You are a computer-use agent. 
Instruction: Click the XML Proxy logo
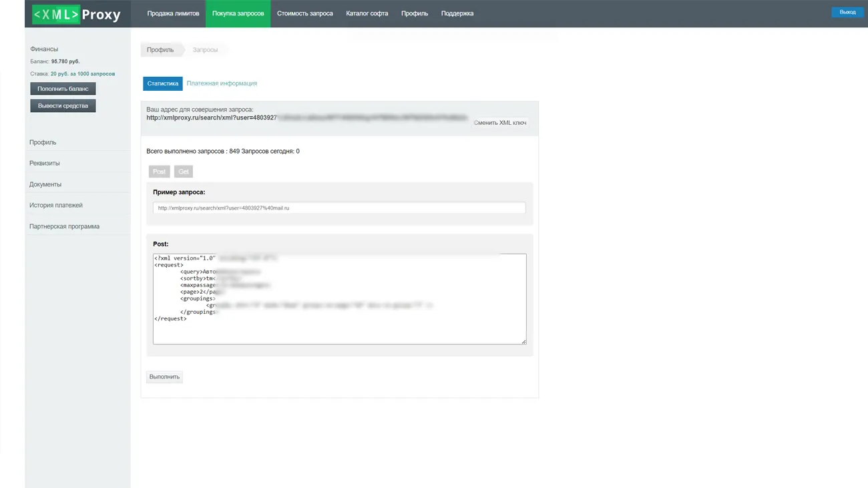click(77, 14)
